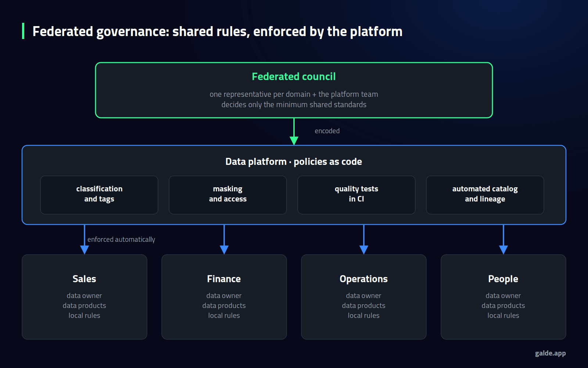Viewport: 588px width, 368px height.
Task: Click the "Data platform · policies as code" heading
Action: (294, 162)
